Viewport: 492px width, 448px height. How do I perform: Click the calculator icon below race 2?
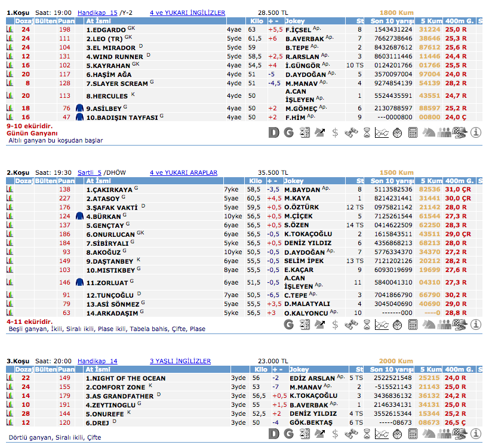(x=413, y=325)
